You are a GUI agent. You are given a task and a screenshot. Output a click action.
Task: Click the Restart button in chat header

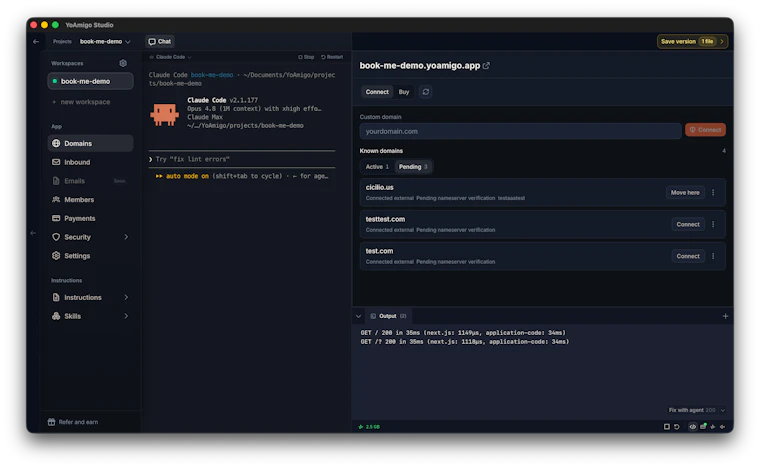click(x=332, y=57)
